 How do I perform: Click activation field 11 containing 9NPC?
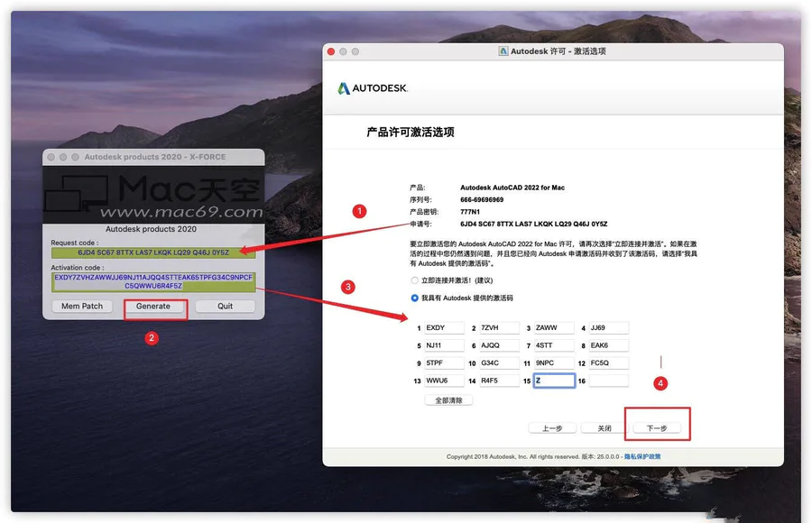(554, 363)
